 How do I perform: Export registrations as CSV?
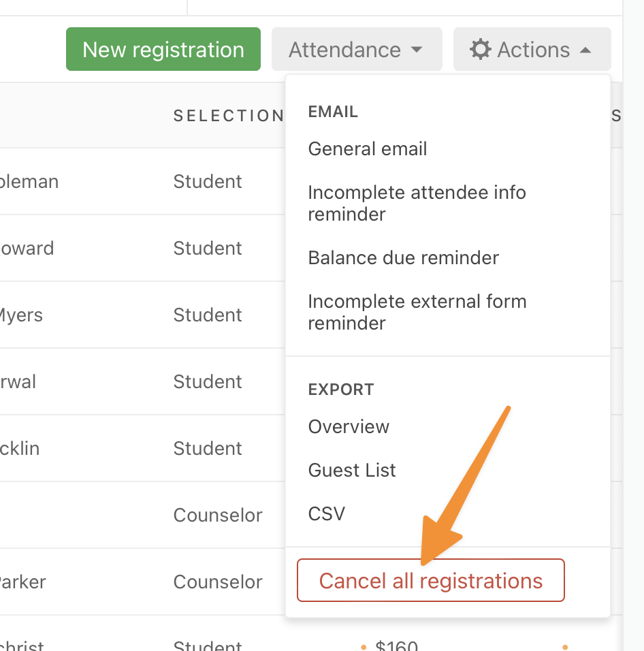point(327,513)
